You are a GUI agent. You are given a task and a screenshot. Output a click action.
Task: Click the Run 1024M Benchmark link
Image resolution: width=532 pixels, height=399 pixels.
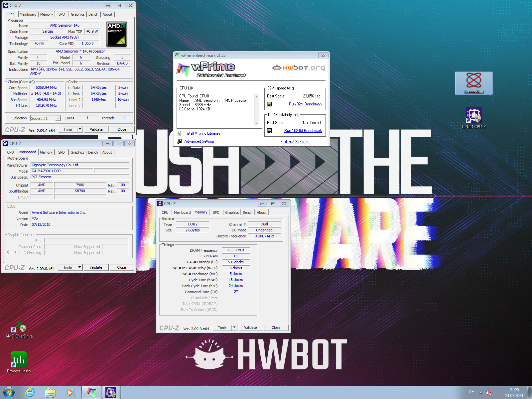[303, 131]
